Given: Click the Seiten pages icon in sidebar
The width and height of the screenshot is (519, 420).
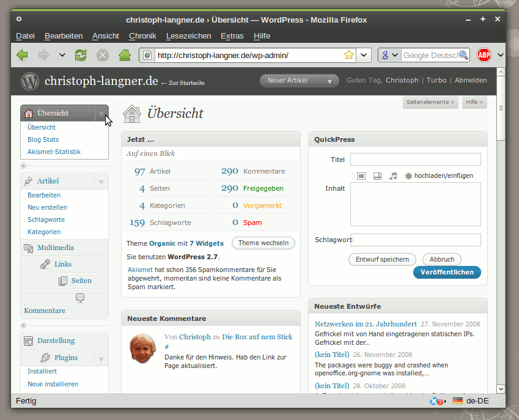Looking at the screenshot, I should (63, 281).
